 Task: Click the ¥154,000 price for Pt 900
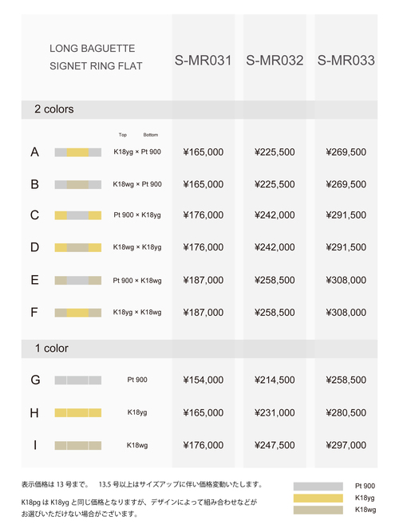(203, 380)
